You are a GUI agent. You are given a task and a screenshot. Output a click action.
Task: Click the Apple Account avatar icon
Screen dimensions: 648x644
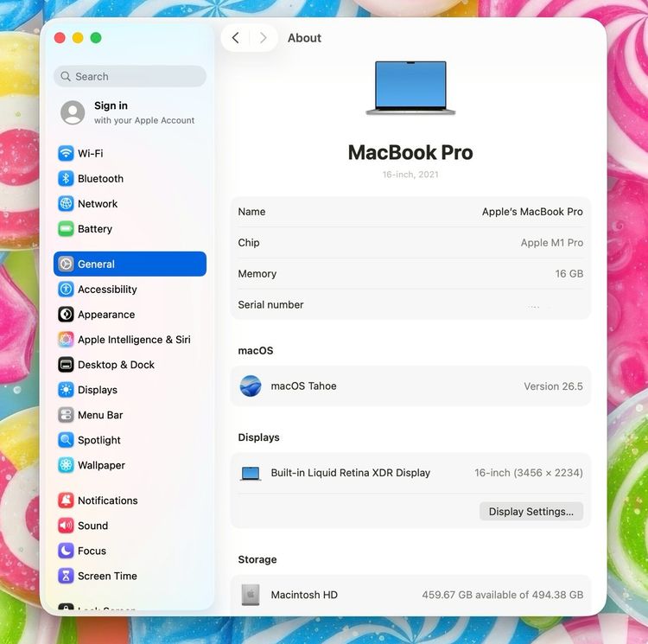click(73, 112)
